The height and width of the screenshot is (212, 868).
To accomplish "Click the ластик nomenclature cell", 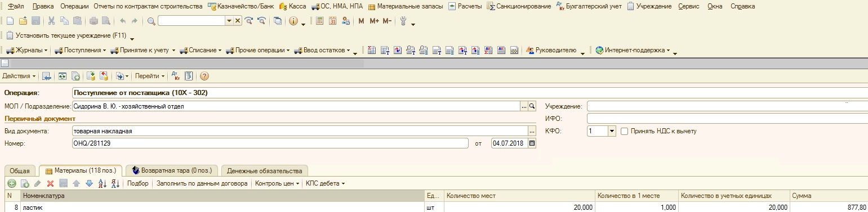I will click(222, 207).
